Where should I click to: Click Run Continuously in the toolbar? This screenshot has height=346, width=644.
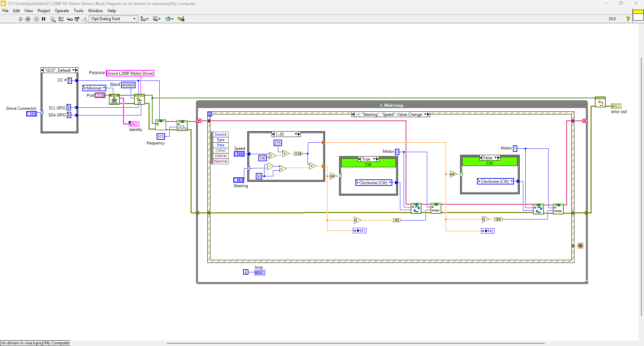(x=28, y=19)
